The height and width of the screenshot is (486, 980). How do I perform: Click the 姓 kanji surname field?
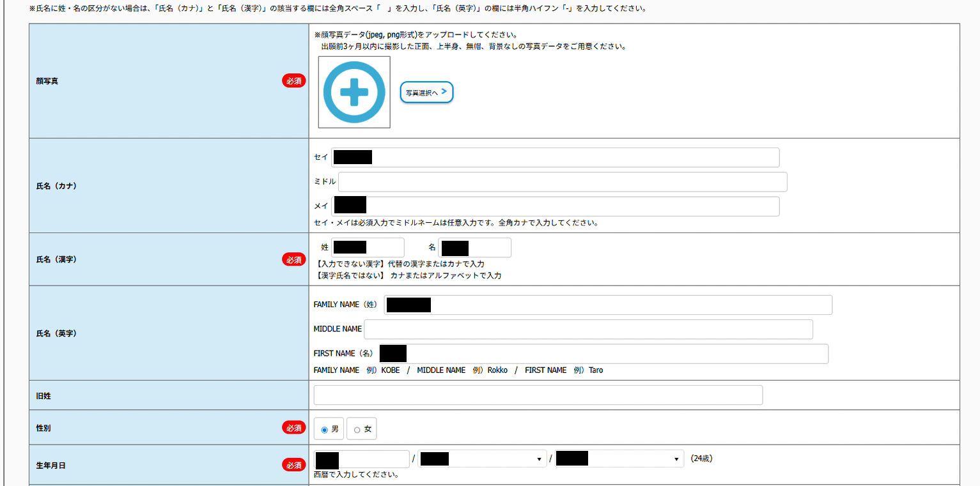coord(368,248)
